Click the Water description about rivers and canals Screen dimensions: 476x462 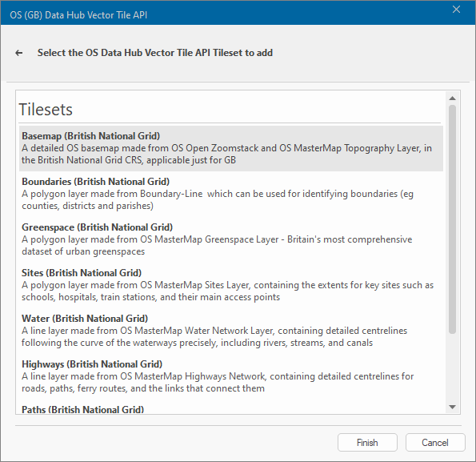[214, 336]
